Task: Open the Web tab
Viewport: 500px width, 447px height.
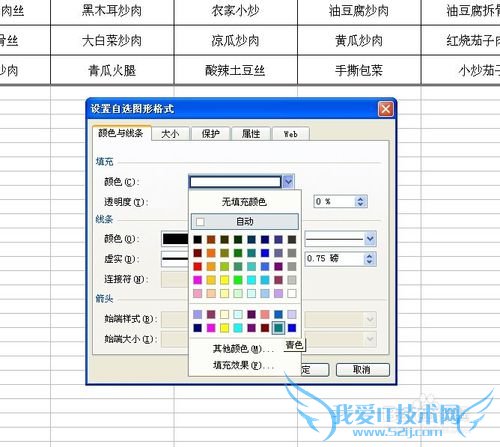Action: tap(291, 134)
